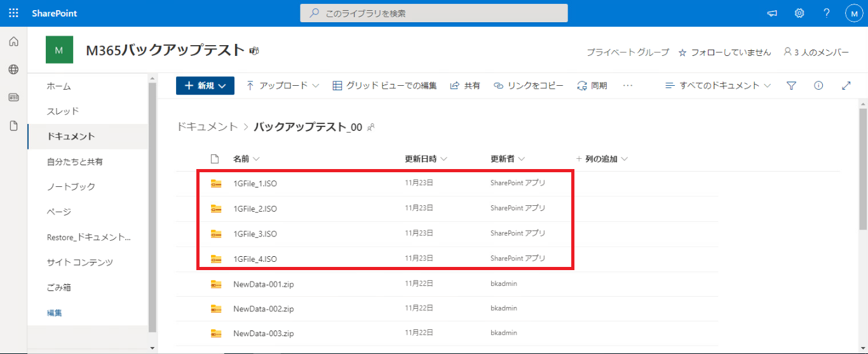Open the filter pane funnel icon

coord(791,86)
